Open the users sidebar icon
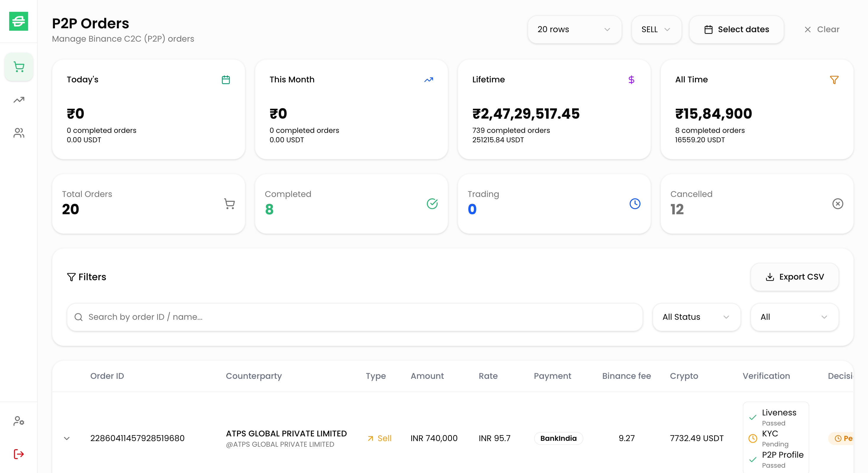Image resolution: width=868 pixels, height=473 pixels. point(19,133)
